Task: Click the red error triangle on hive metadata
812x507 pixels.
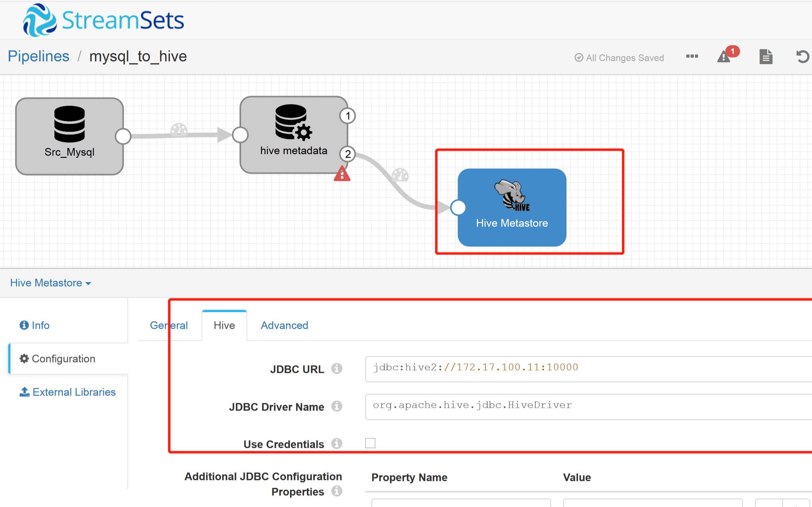Action: 342,174
